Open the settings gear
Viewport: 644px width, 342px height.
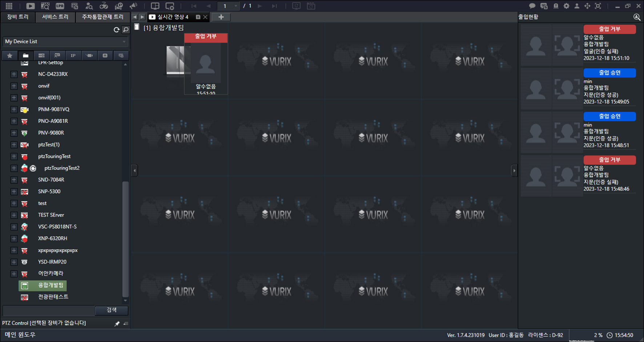566,6
